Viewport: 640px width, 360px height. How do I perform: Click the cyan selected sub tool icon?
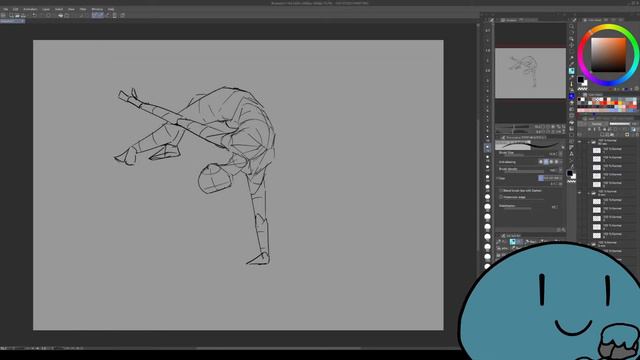513,241
